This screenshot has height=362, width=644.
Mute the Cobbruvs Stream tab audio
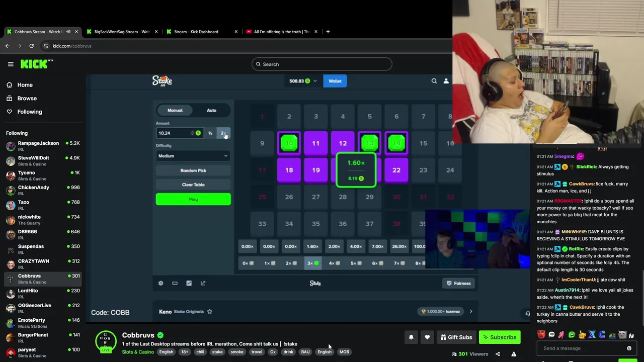click(x=68, y=32)
